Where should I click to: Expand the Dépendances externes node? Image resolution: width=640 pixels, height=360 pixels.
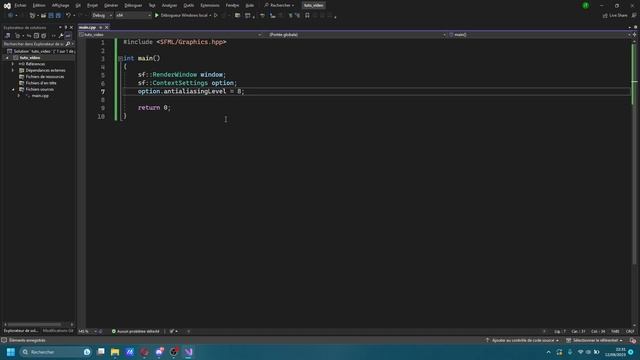click(x=13, y=70)
